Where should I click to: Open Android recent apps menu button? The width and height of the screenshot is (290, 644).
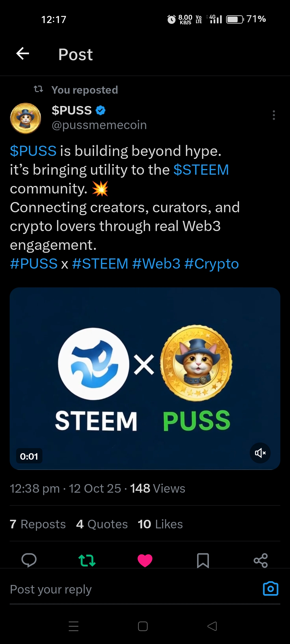point(74,626)
